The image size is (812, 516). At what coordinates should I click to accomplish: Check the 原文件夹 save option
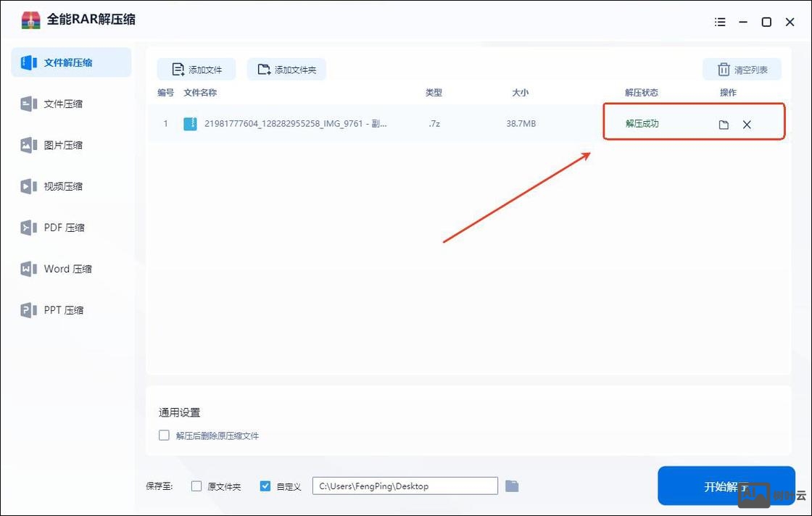[196, 486]
